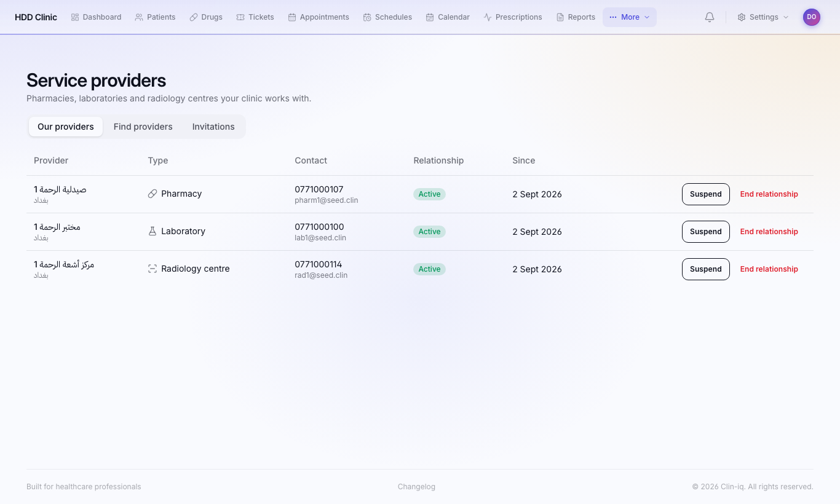Image resolution: width=840 pixels, height=504 pixels.
Task: Click the pill icon beside Pharmacy
Action: (153, 194)
